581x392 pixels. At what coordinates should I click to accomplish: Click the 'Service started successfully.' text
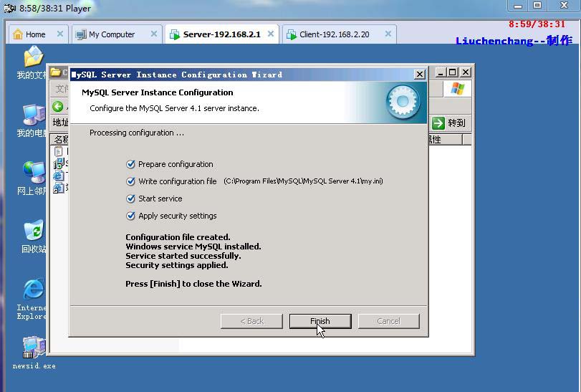coord(183,256)
